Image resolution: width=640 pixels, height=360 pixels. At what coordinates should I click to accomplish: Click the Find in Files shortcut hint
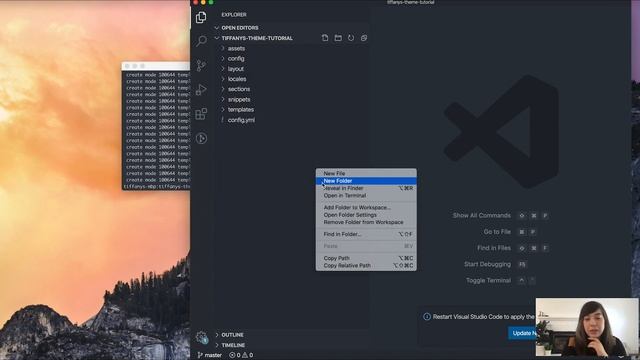point(513,248)
